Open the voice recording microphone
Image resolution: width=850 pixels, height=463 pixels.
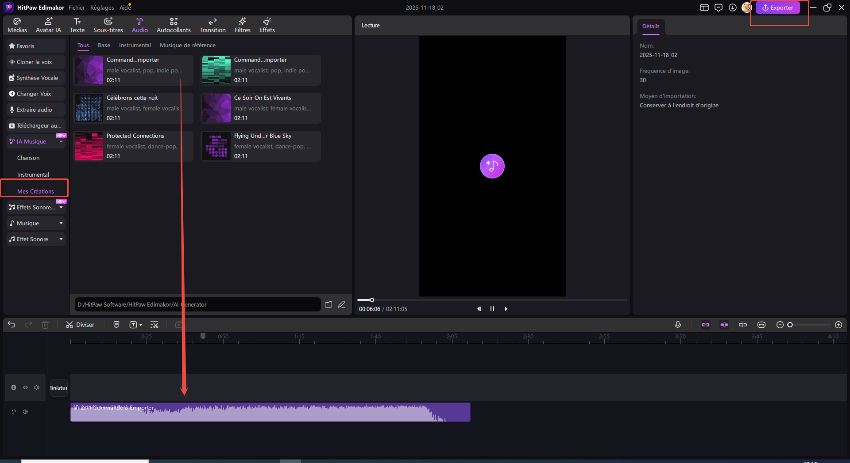tap(678, 325)
